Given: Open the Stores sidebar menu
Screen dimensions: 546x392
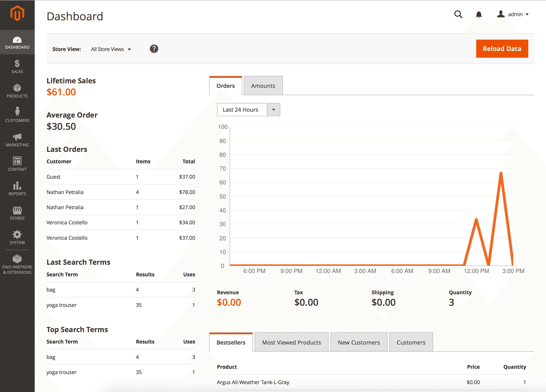Looking at the screenshot, I should 17,213.
